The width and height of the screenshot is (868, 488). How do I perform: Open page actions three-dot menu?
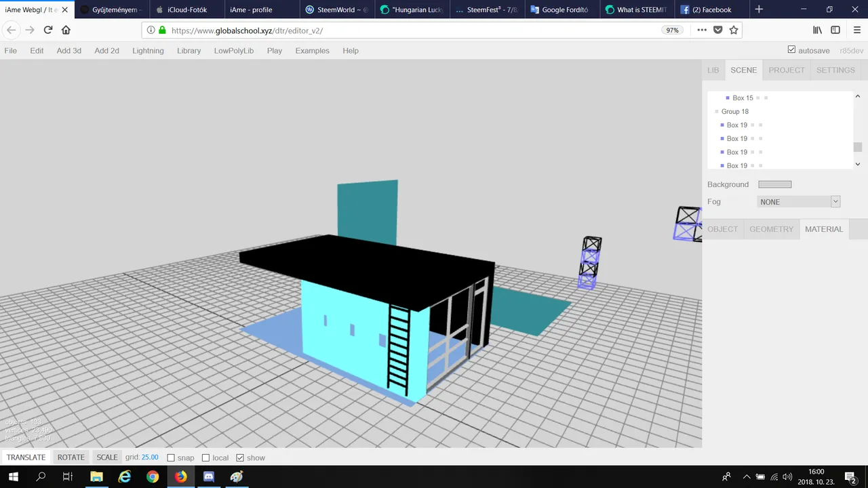702,30
